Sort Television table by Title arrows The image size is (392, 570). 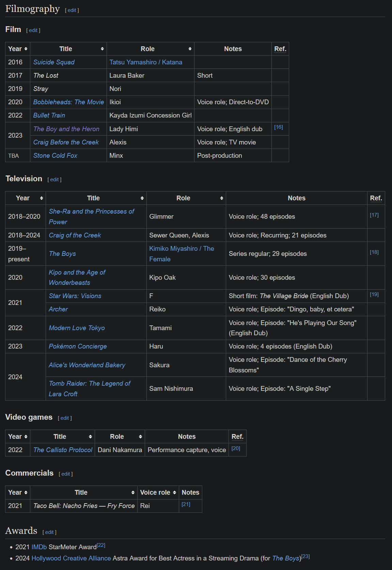point(142,198)
